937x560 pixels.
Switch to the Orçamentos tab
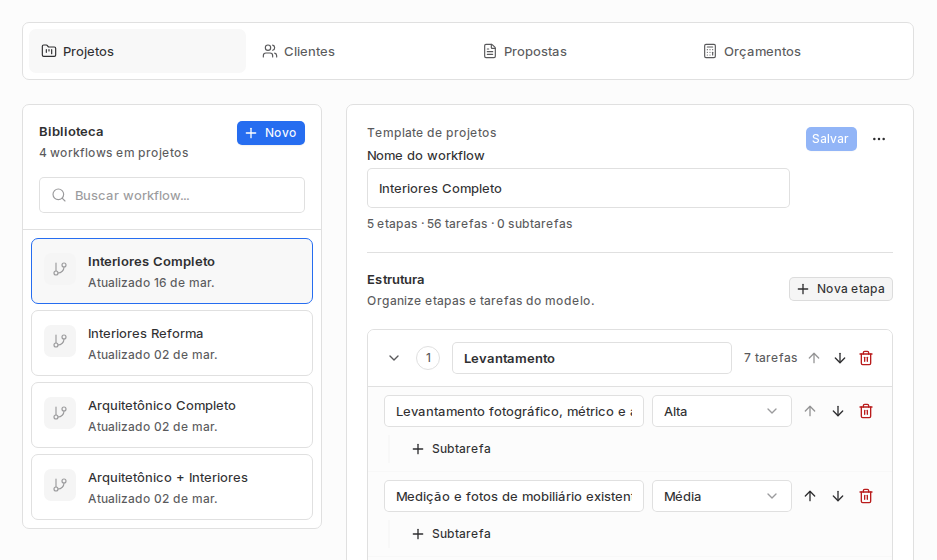(x=799, y=51)
